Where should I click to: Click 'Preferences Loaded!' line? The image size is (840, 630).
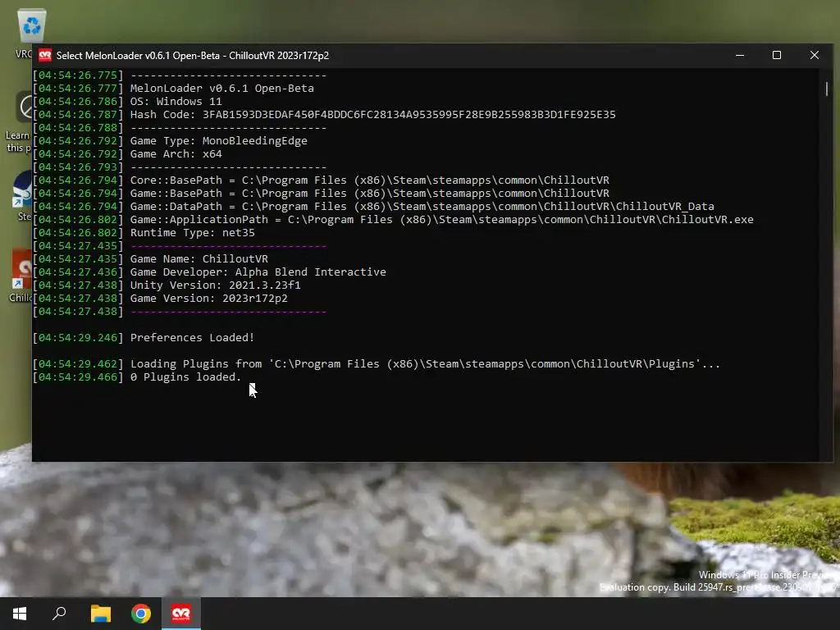click(x=192, y=337)
